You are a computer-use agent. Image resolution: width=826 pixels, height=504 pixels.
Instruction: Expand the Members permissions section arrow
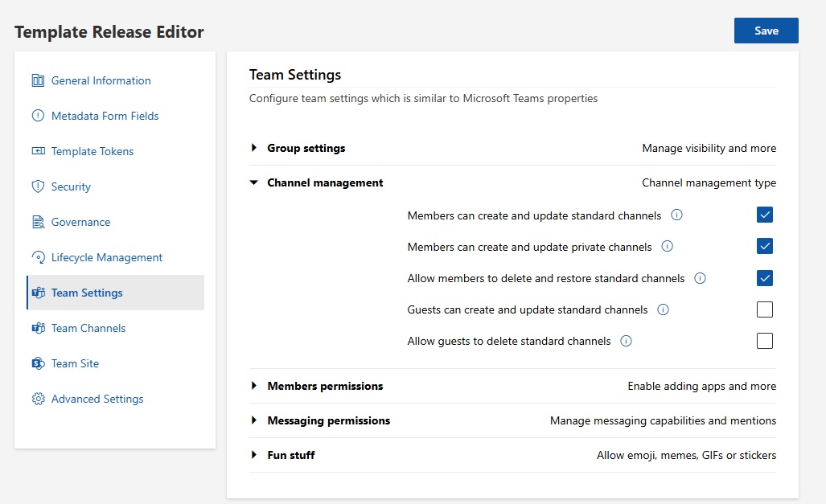click(254, 386)
